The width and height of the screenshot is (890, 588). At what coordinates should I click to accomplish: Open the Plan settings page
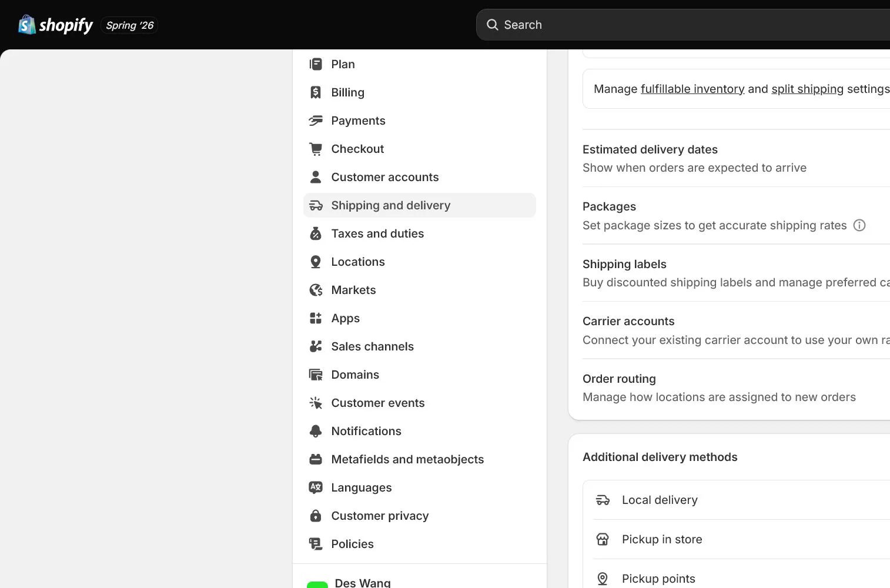click(420, 64)
